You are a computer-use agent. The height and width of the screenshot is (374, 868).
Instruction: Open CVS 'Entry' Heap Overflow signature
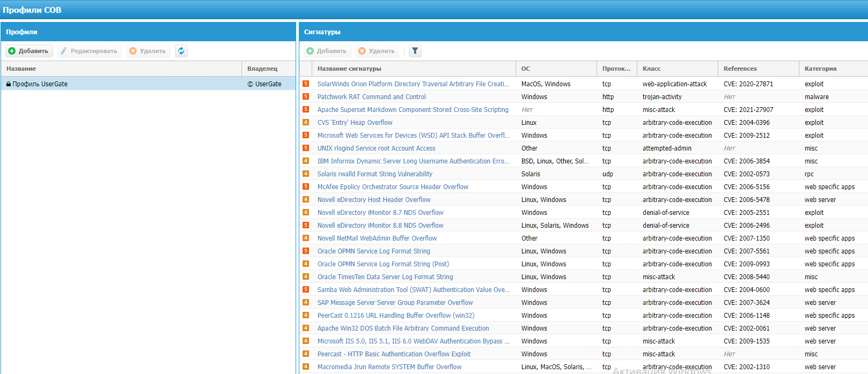[x=355, y=122]
